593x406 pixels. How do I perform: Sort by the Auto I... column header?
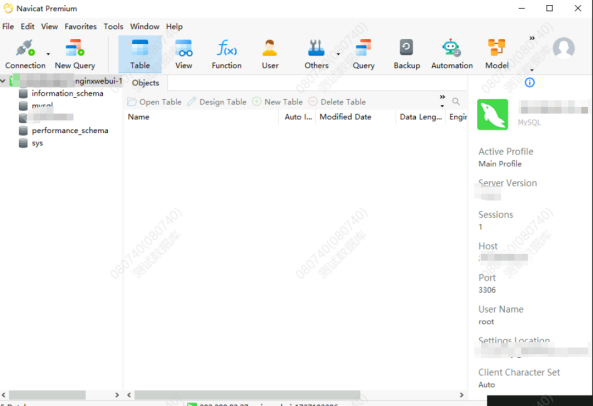point(298,117)
